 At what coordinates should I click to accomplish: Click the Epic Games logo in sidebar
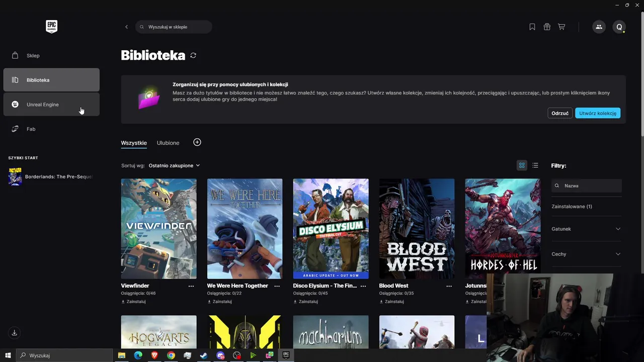[51, 27]
